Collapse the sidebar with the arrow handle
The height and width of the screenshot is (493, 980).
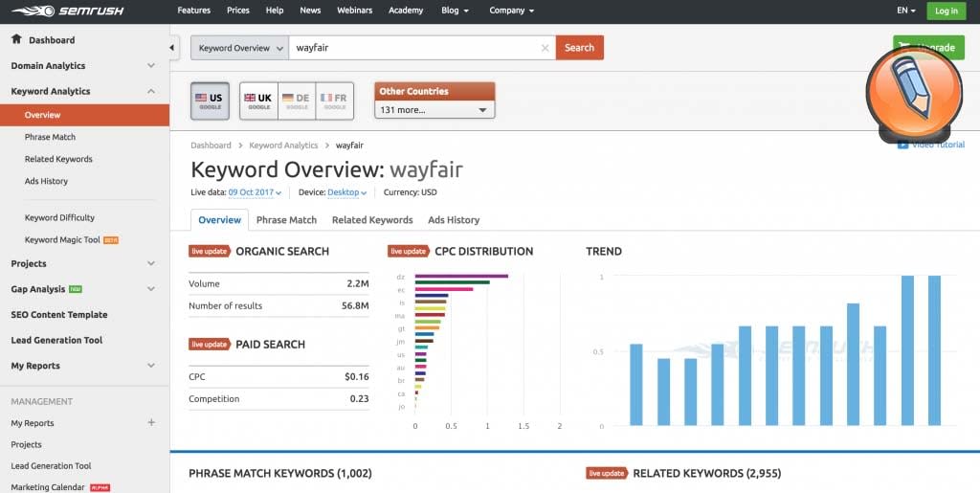(173, 48)
